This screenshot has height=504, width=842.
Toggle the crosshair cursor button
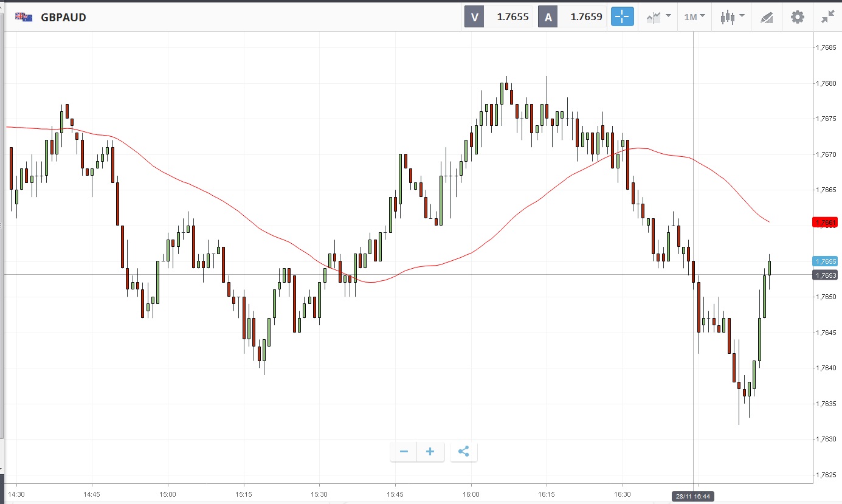coord(623,17)
